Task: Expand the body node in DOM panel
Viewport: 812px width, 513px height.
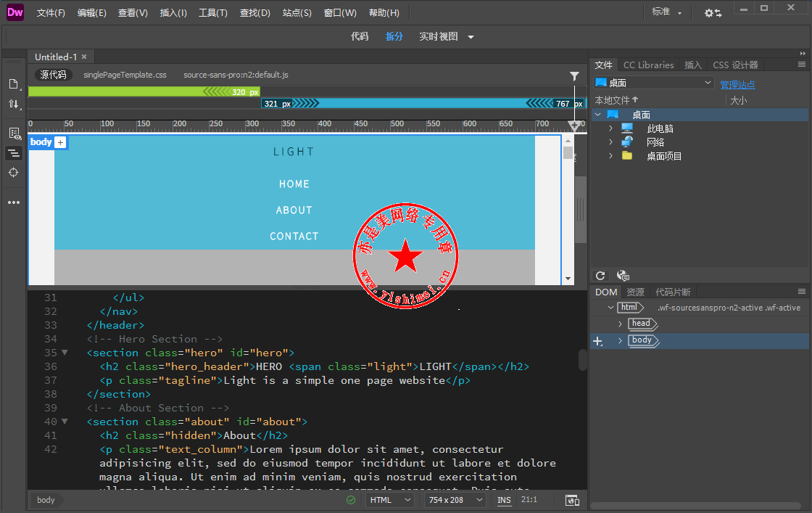Action: pyautogui.click(x=620, y=340)
